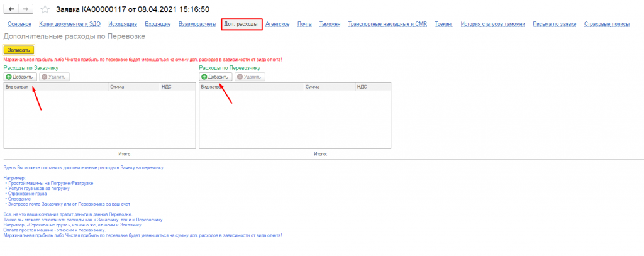Open История статусов таможни tab
644x256 pixels.
493,25
